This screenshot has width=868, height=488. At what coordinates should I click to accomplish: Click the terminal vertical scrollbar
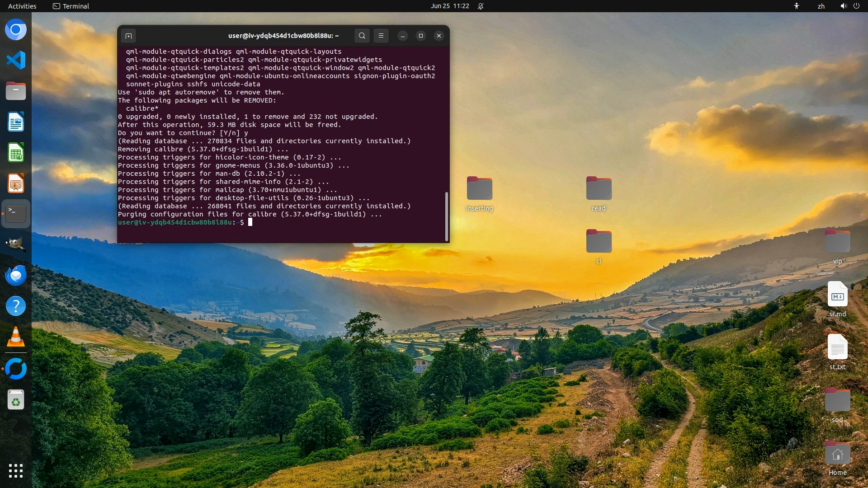447,216
